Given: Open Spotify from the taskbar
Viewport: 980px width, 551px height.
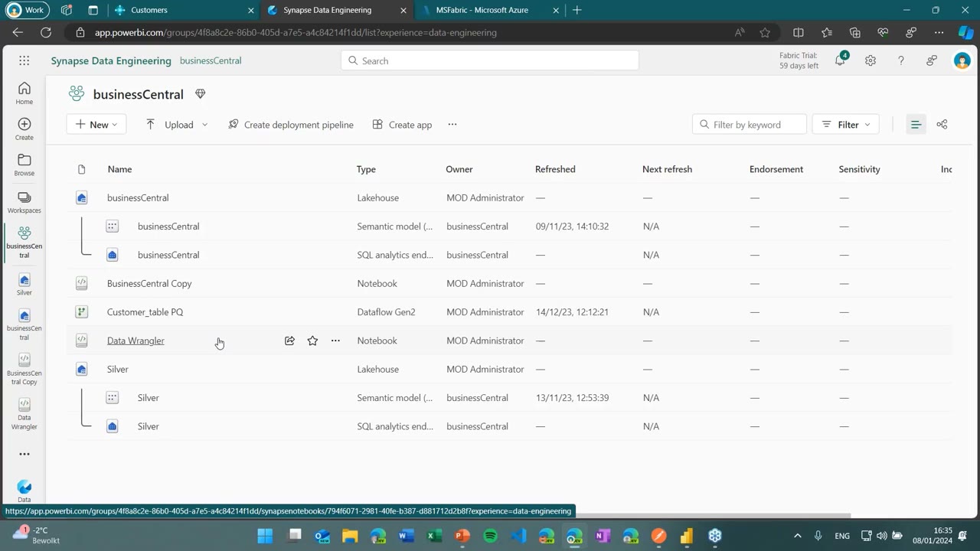Looking at the screenshot, I should (x=490, y=536).
